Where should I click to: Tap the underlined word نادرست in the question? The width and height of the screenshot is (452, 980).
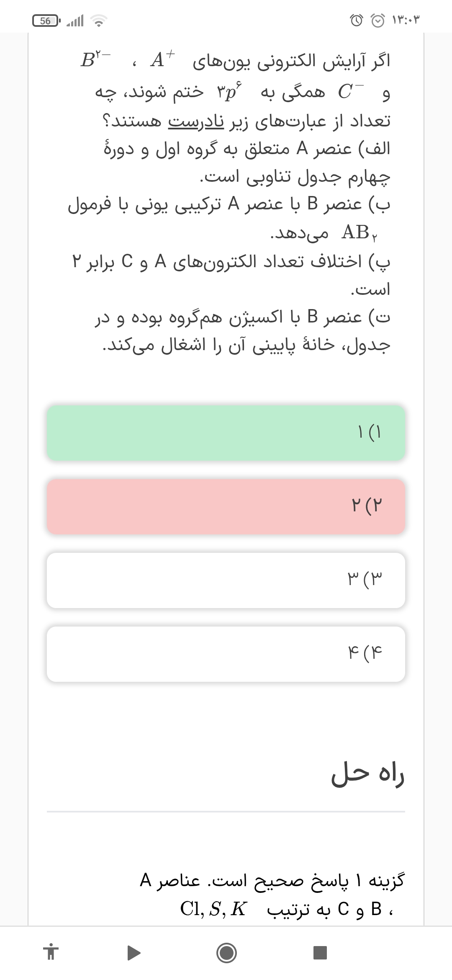196,121
